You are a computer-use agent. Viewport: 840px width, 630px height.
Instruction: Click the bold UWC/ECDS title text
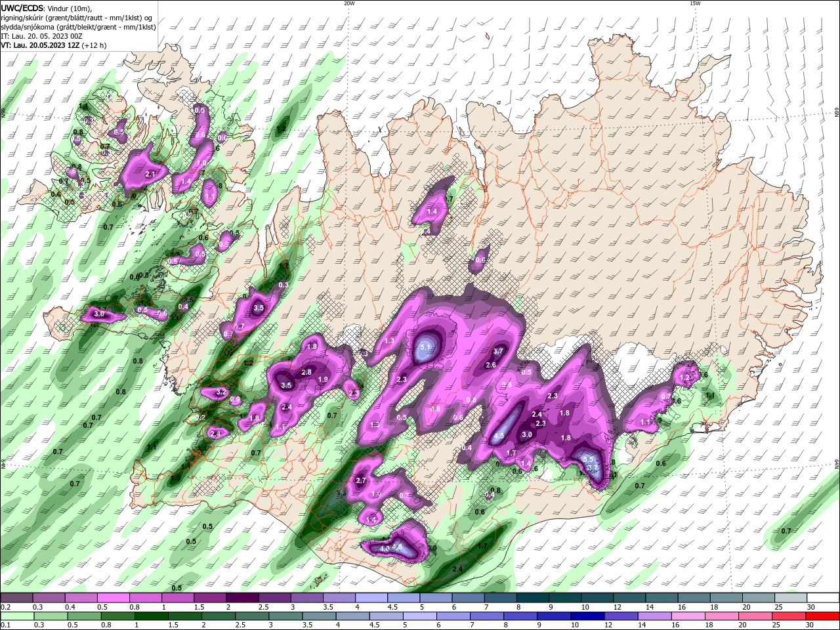(x=23, y=8)
